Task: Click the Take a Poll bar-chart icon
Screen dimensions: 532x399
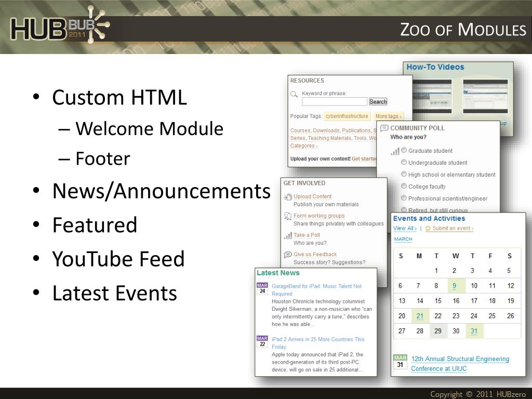Action: click(288, 235)
